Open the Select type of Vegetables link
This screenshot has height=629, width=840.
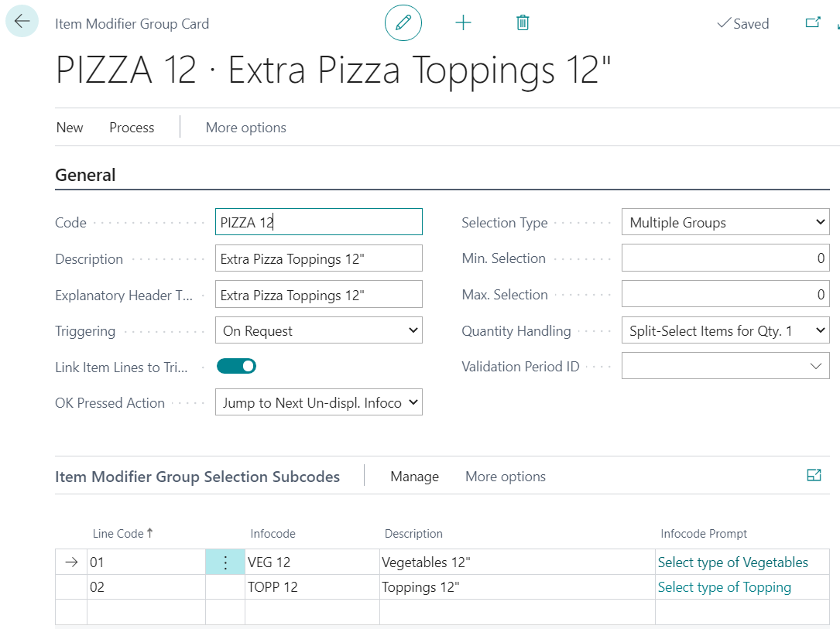click(732, 562)
